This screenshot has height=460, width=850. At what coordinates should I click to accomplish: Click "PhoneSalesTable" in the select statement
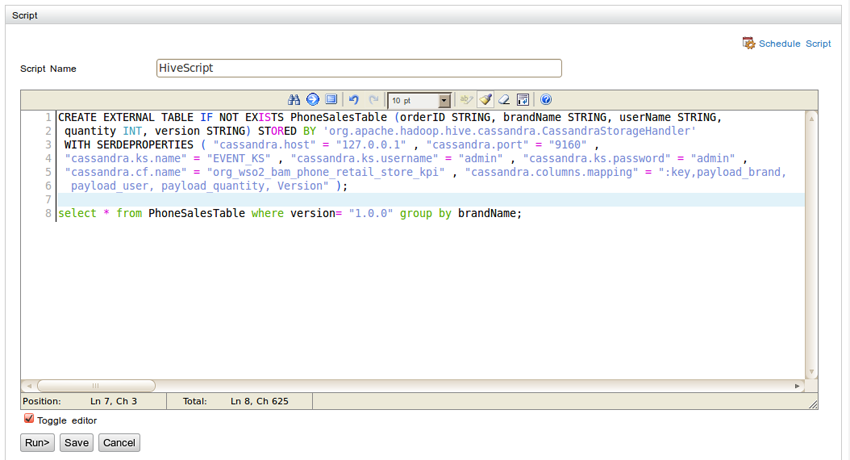[x=197, y=213]
